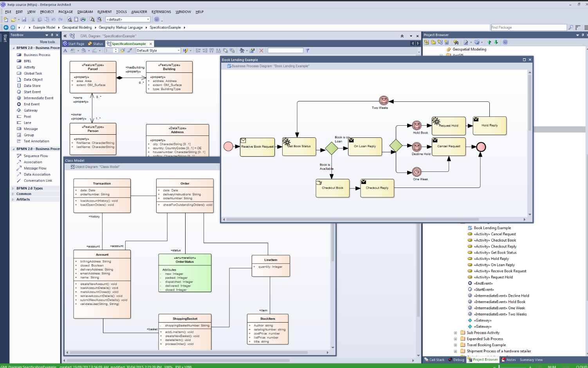Expand the Travel Booking Example tree node
This screenshot has width=588, height=368.
455,345
